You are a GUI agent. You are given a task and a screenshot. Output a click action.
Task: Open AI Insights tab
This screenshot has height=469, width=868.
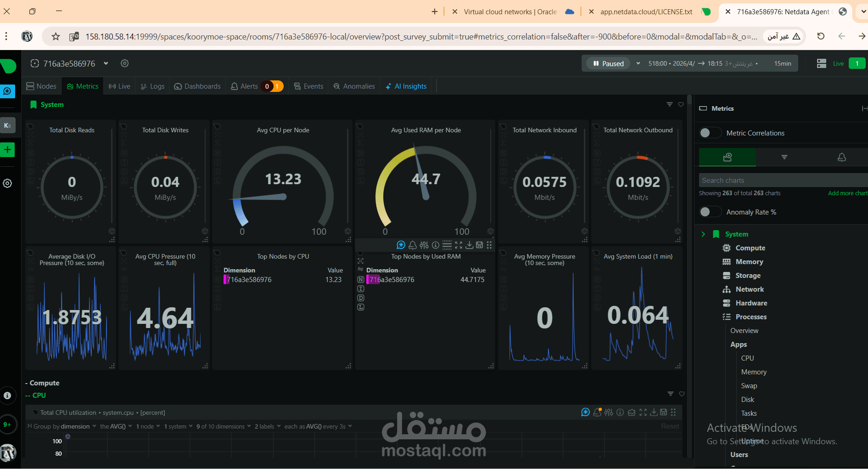(x=406, y=86)
